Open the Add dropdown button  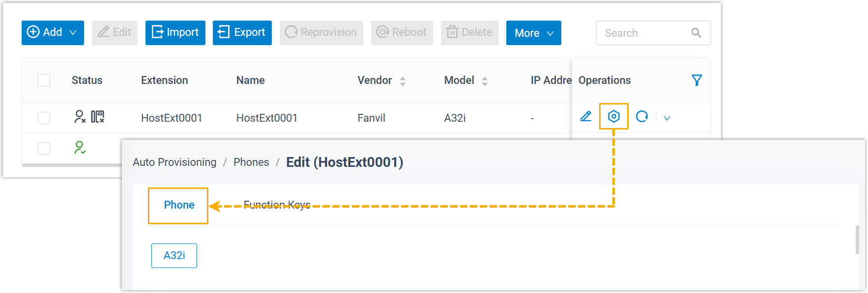point(53,33)
